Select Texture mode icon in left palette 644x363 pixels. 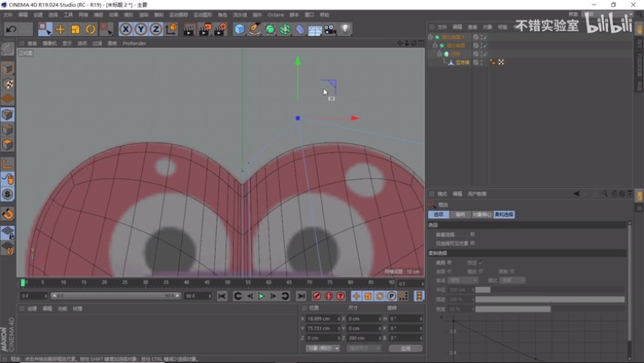[7, 84]
